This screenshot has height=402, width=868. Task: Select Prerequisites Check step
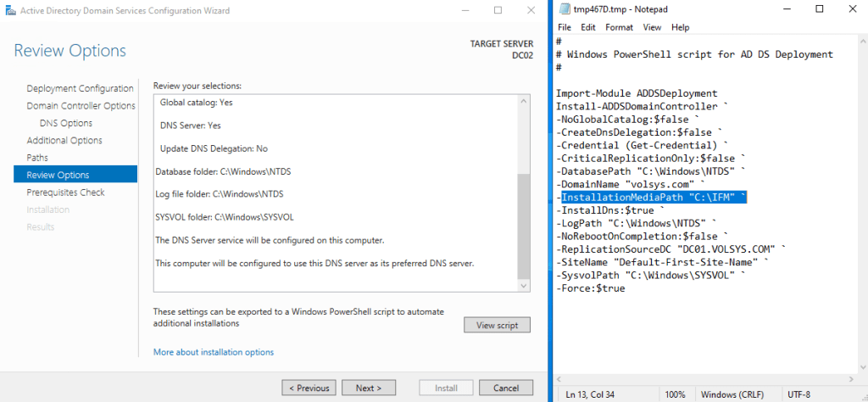click(66, 193)
